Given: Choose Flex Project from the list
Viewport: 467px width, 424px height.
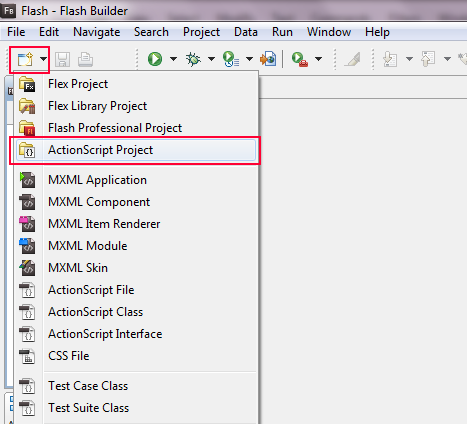Looking at the screenshot, I should pyautogui.click(x=136, y=84).
